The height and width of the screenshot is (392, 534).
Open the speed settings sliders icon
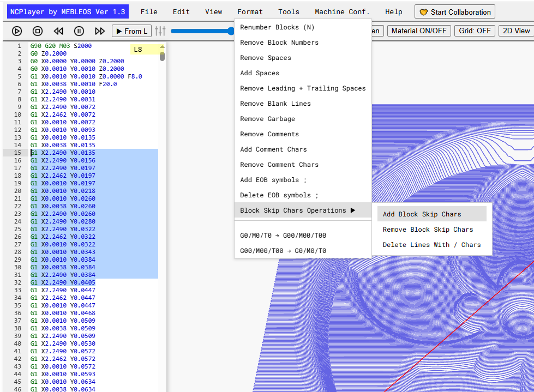(x=160, y=31)
